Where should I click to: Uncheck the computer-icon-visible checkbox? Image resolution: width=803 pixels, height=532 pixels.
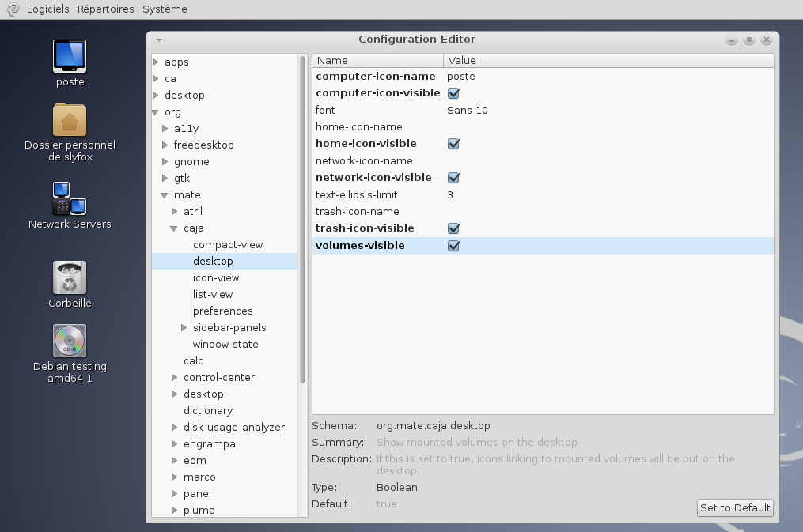(x=454, y=93)
